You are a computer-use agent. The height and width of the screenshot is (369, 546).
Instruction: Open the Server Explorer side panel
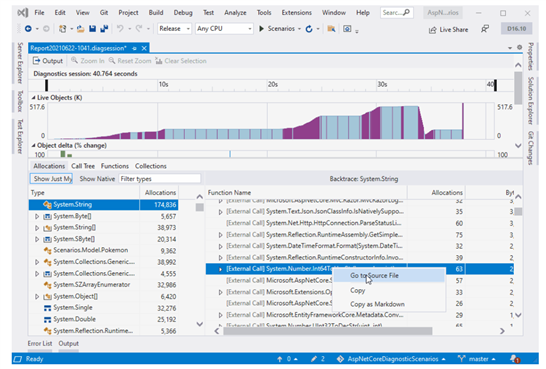(x=20, y=63)
